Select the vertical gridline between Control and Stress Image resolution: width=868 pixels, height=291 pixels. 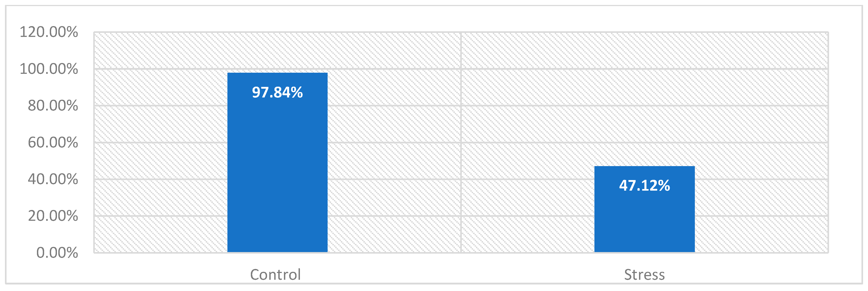(x=461, y=142)
